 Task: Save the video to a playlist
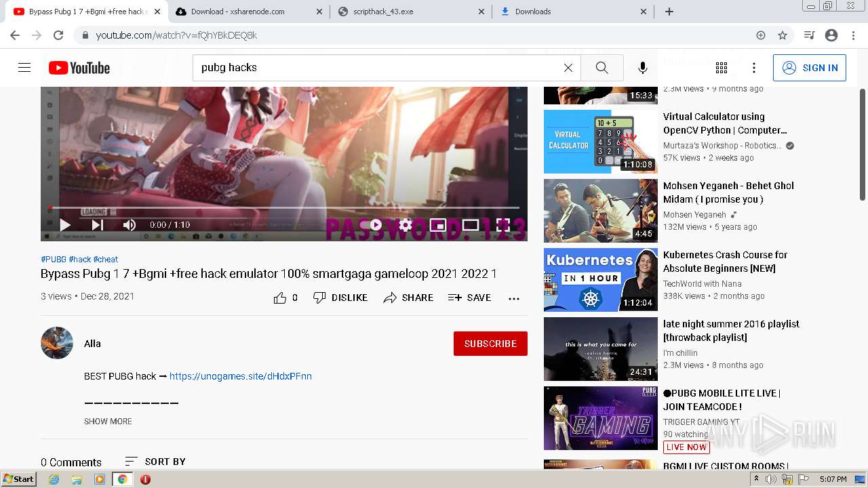tap(469, 298)
